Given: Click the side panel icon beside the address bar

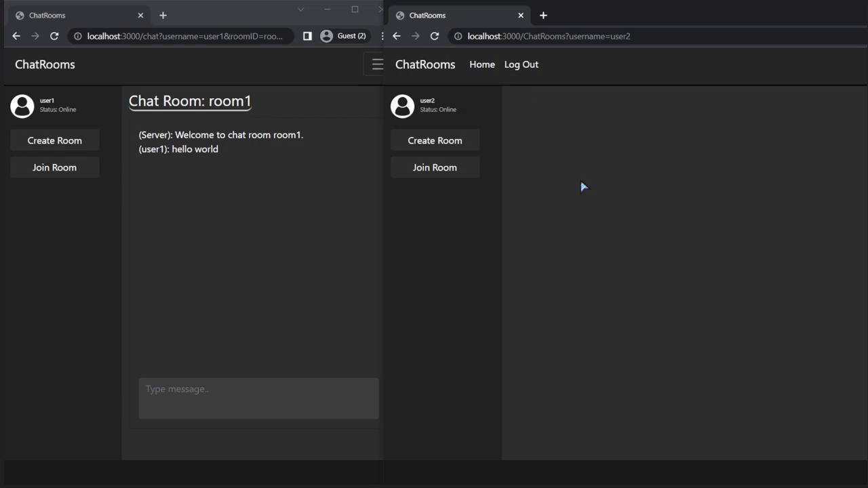Looking at the screenshot, I should click(307, 36).
